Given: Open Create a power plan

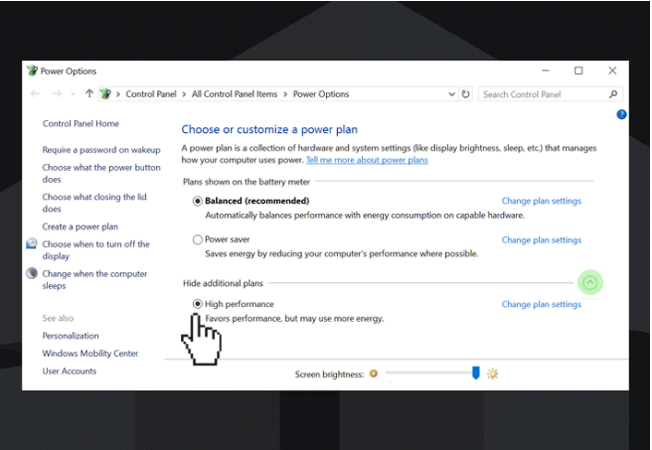Looking at the screenshot, I should pyautogui.click(x=80, y=227).
